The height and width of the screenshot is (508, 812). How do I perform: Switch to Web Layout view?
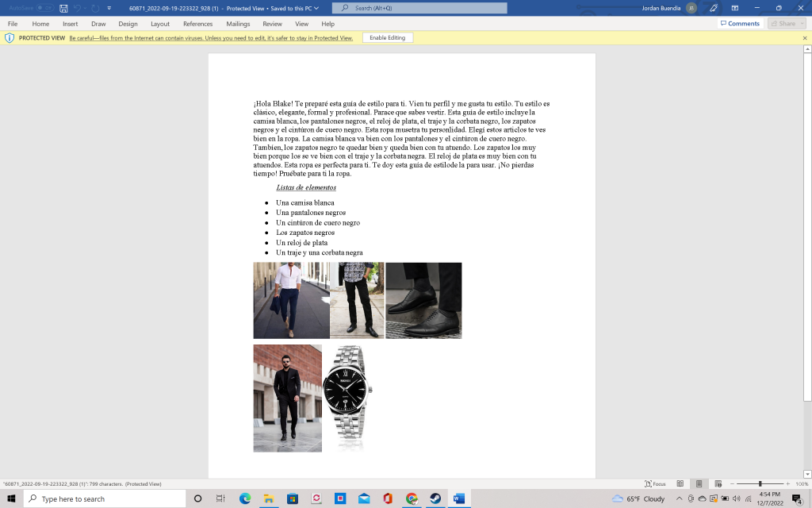pyautogui.click(x=718, y=483)
